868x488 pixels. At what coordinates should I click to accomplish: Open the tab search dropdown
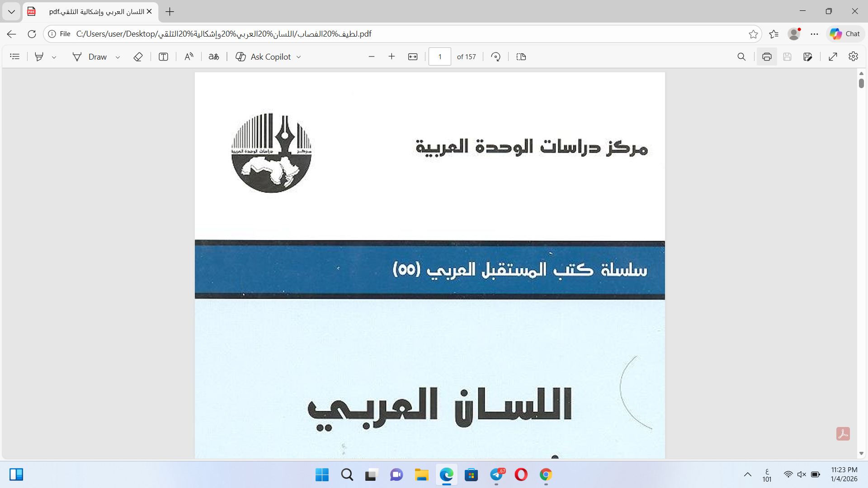click(x=11, y=11)
